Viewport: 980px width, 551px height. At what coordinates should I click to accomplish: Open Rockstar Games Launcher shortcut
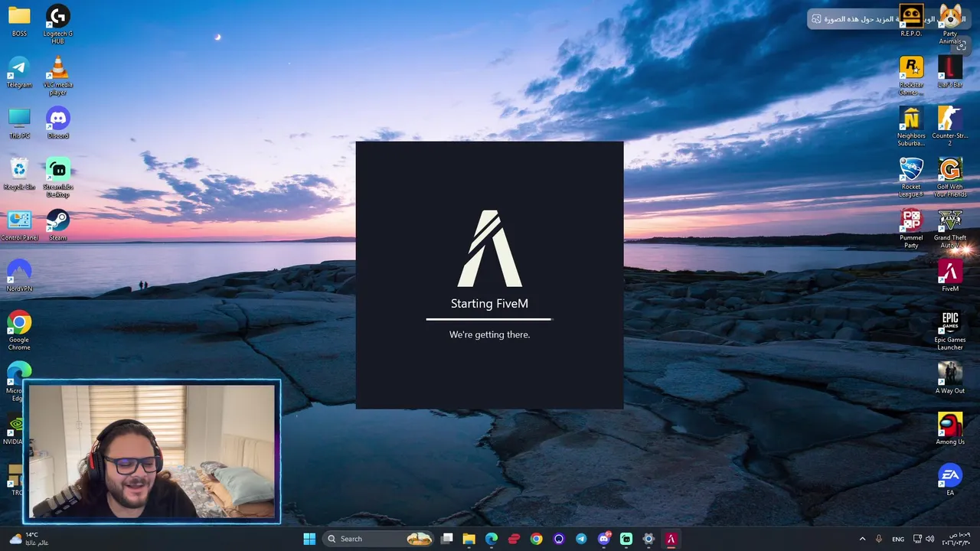point(911,75)
